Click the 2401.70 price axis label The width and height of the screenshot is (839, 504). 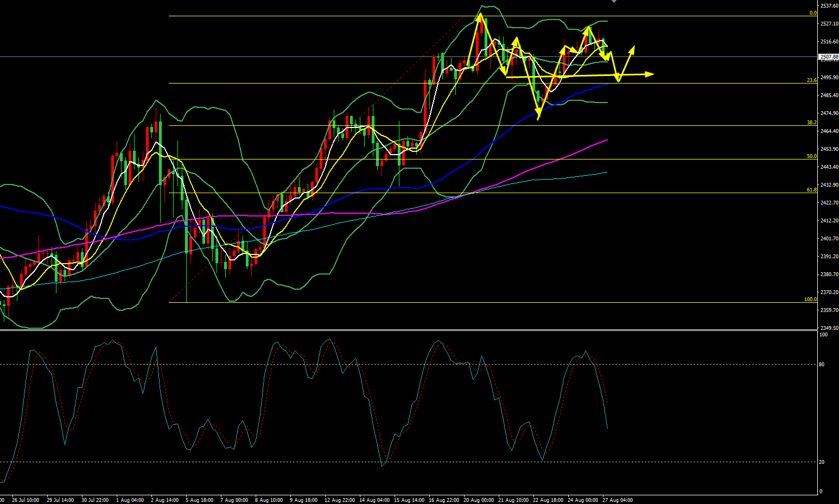coord(830,239)
